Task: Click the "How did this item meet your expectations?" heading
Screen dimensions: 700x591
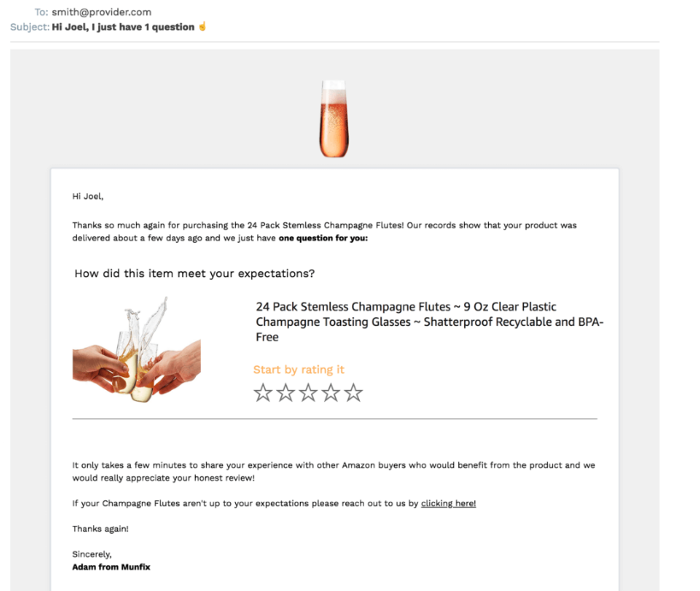Action: (194, 274)
